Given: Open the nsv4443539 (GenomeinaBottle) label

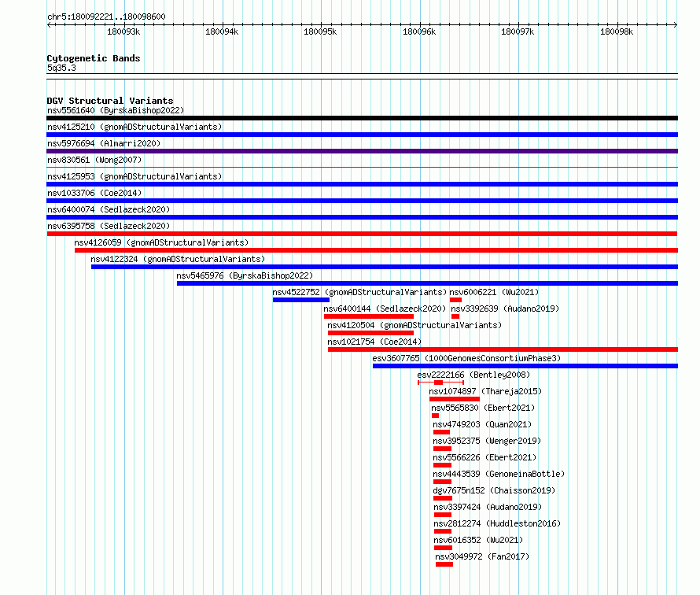Looking at the screenshot, I should point(499,474).
